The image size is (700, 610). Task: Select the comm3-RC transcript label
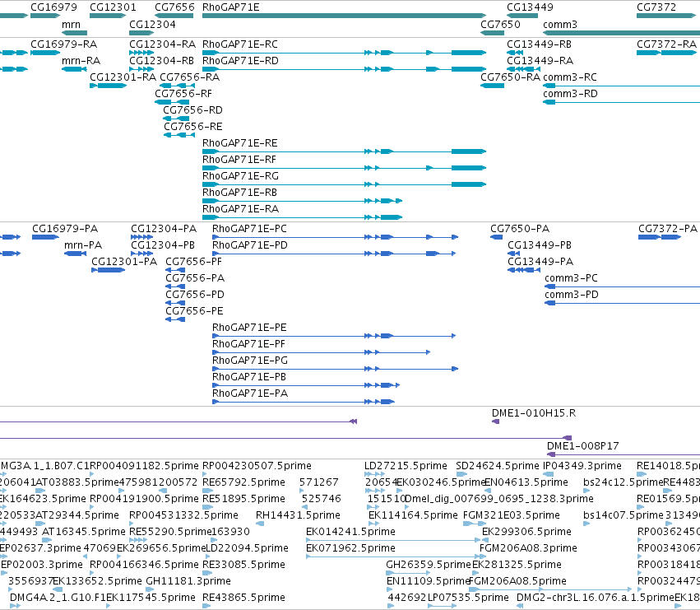(570, 77)
